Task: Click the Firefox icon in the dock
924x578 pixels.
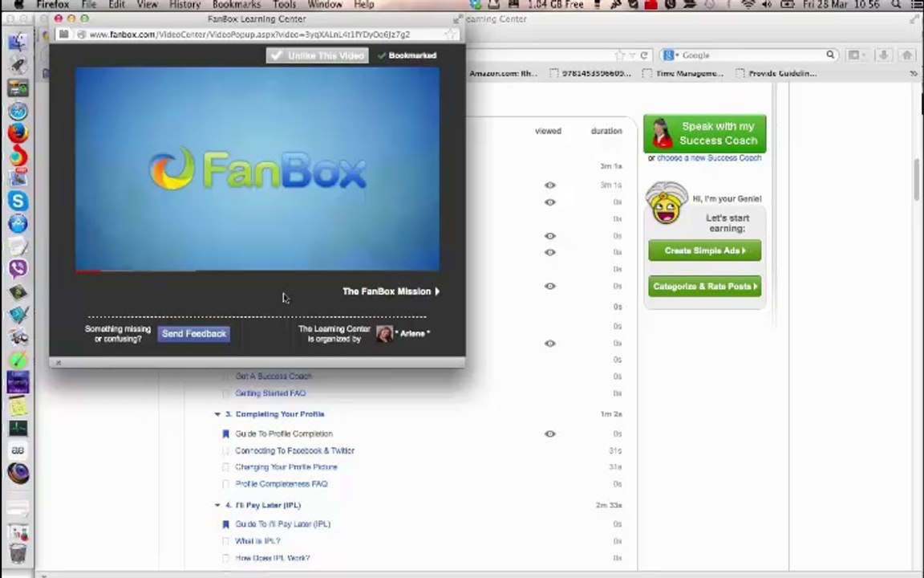Action: pos(18,133)
